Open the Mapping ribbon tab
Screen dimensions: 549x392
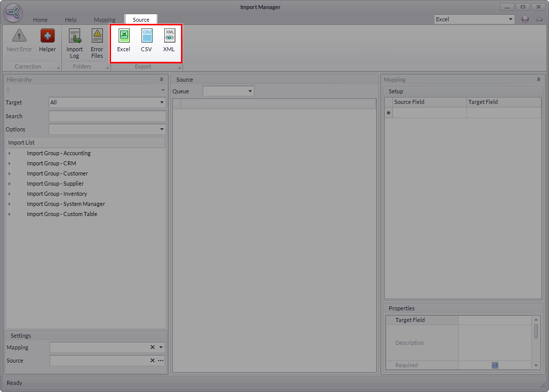pyautogui.click(x=104, y=20)
